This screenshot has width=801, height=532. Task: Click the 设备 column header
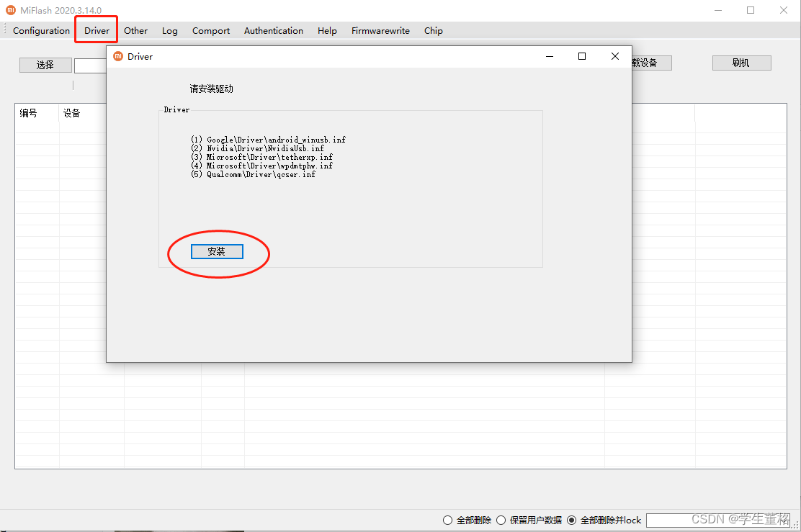point(83,113)
